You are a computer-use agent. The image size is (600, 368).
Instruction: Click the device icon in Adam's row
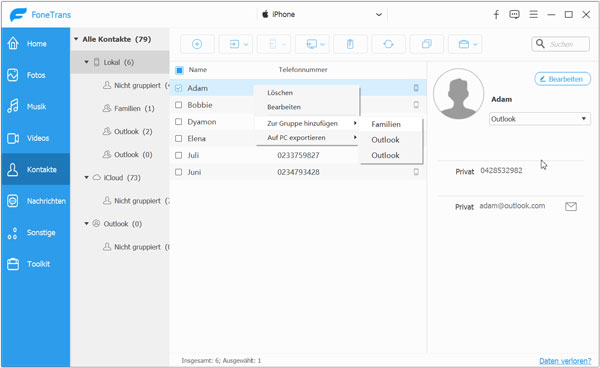(416, 88)
